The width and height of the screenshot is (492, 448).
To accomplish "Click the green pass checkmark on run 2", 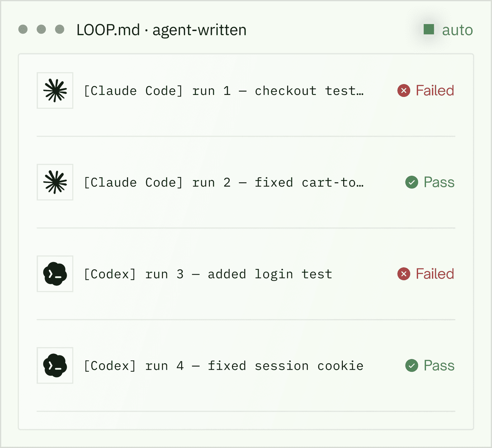I will click(411, 182).
